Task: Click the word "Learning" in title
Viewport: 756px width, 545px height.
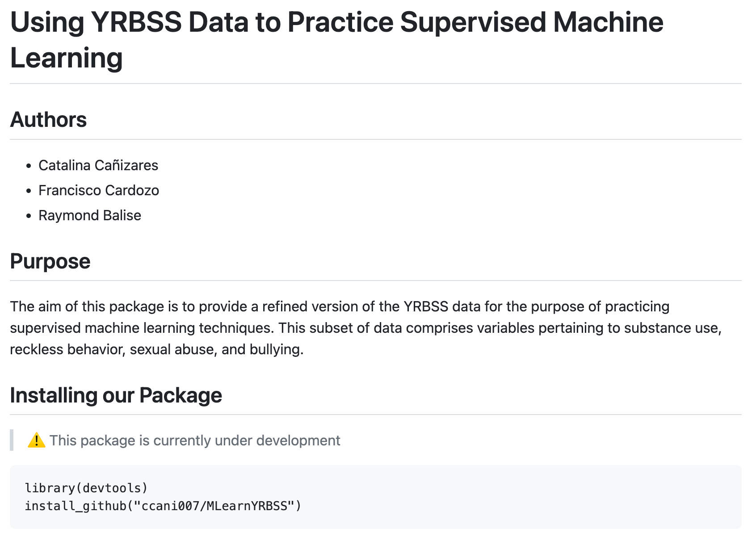Action: 66,58
